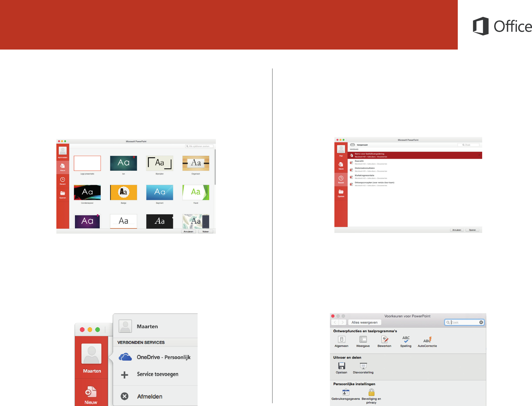
Task: Click the pin icon on selected Demo row
Action: pyautogui.click(x=479, y=155)
